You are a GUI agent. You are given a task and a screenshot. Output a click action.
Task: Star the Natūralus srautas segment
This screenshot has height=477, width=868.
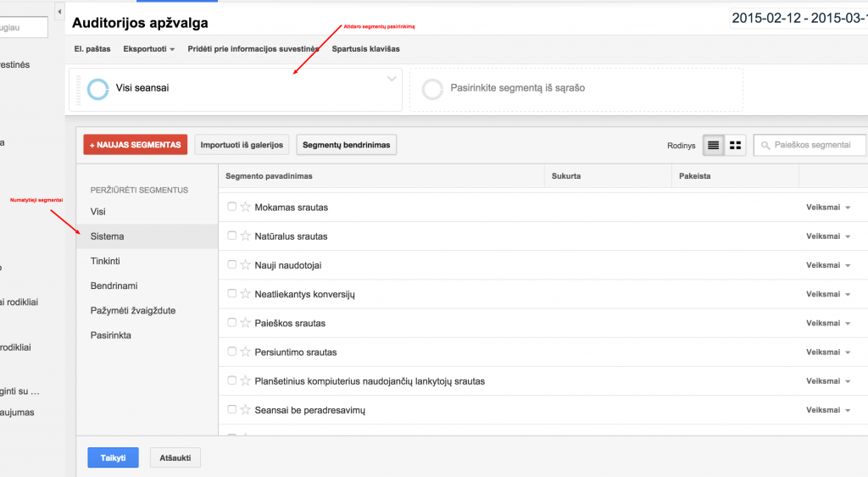pyautogui.click(x=245, y=236)
